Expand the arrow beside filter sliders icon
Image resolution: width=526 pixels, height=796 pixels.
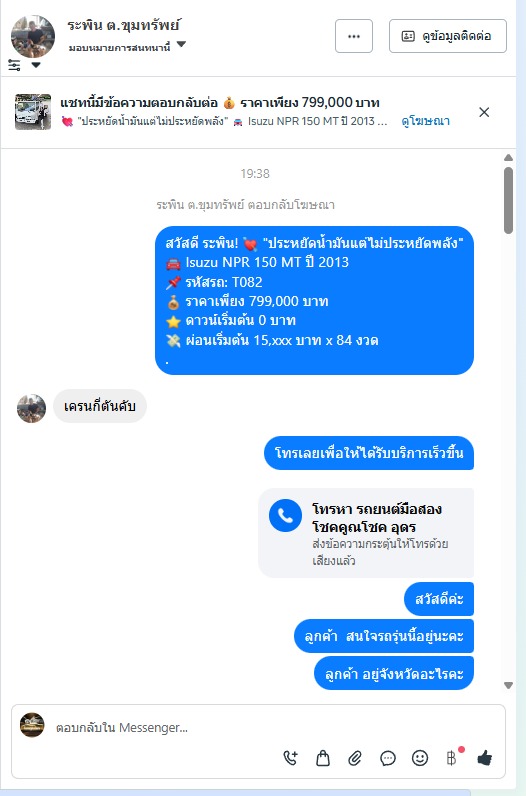coord(36,65)
